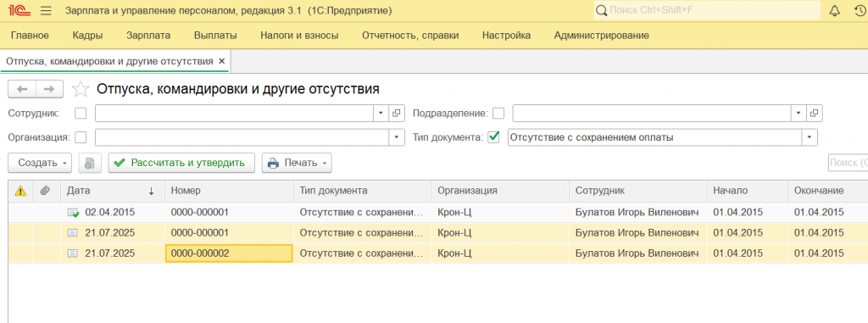Open the Отчетность, справки menu

point(410,36)
